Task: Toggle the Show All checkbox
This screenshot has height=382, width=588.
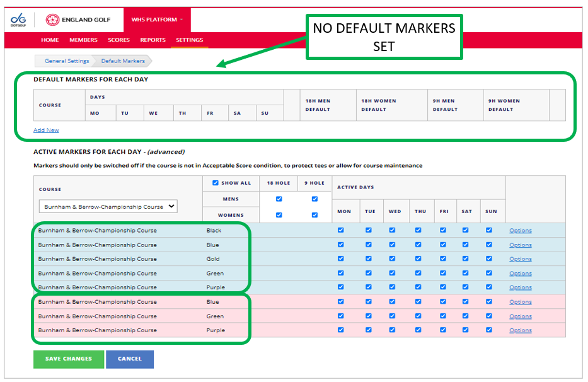Action: pyautogui.click(x=216, y=183)
